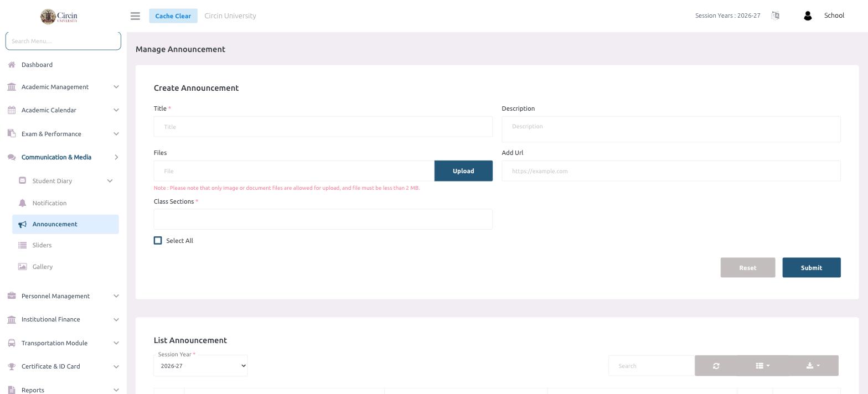868x394 pixels.
Task: Click the Gallery image icon
Action: pos(22,267)
